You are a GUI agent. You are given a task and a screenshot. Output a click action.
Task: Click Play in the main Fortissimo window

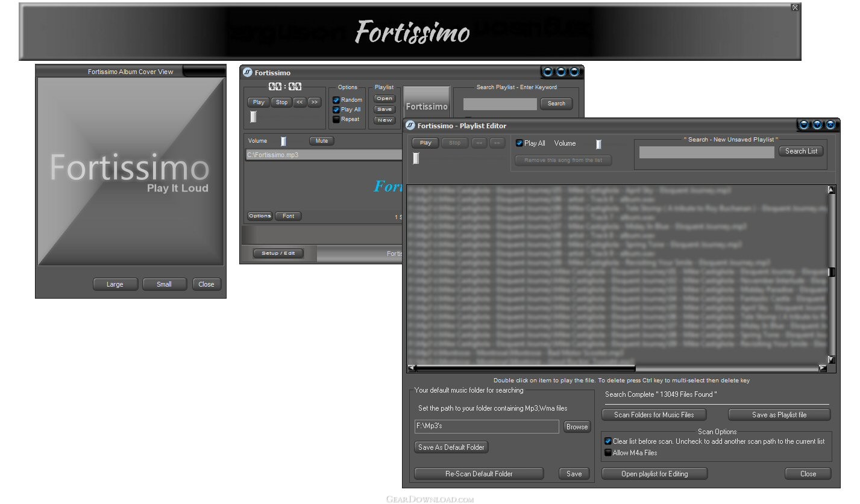click(259, 102)
